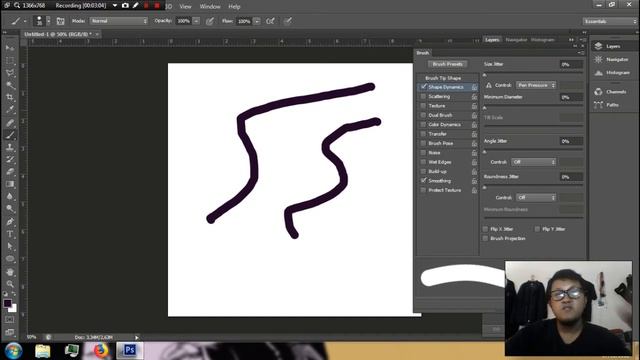Select the Ellipse shape tool
The width and height of the screenshot is (640, 360).
tap(10, 259)
